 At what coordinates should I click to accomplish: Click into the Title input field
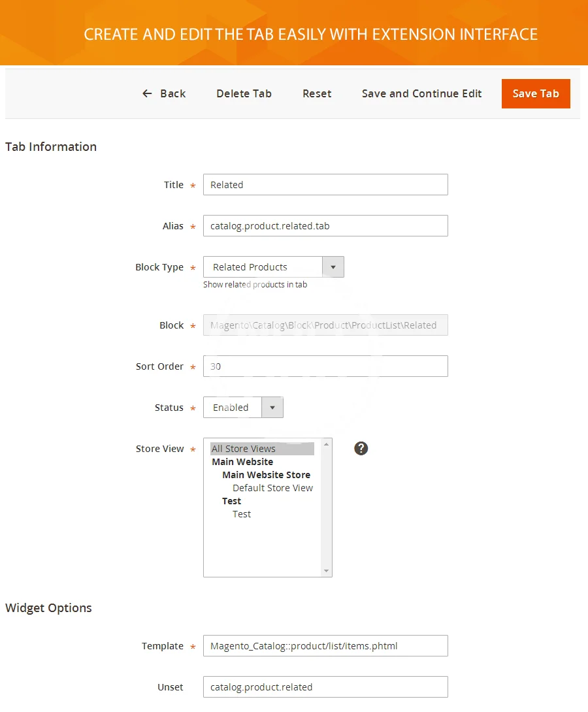[x=325, y=185]
